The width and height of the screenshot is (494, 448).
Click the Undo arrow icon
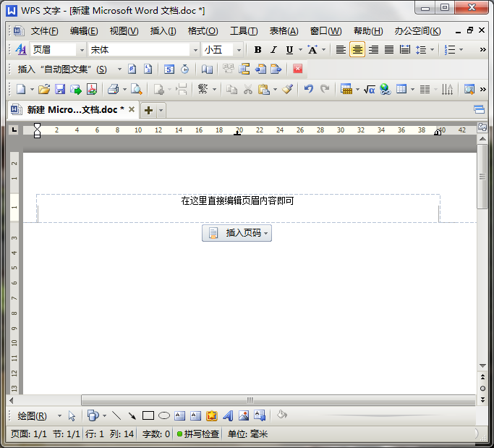point(309,89)
